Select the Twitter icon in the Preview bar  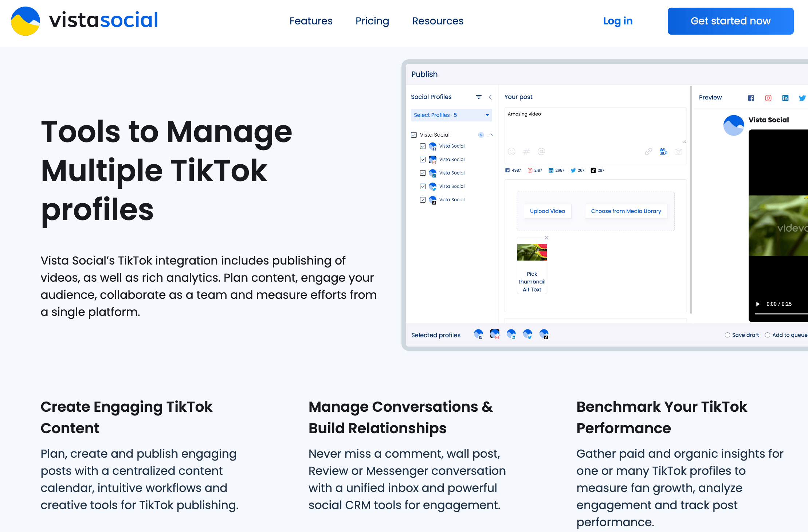point(803,98)
